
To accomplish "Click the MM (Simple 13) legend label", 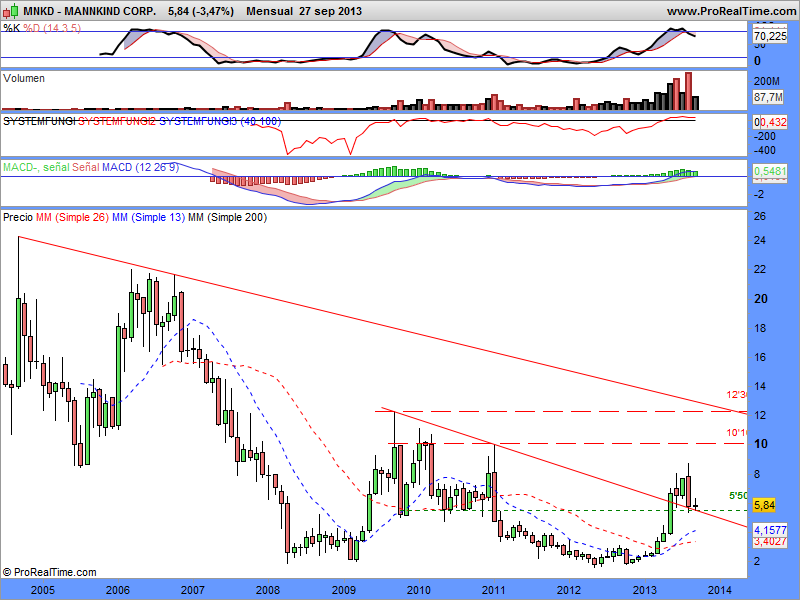I will (x=148, y=217).
